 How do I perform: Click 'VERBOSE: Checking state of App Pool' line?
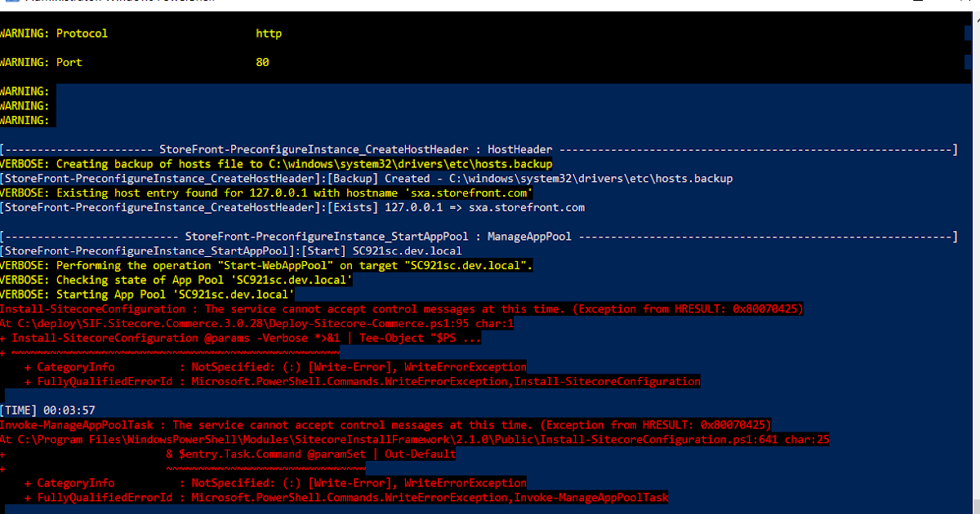point(176,280)
